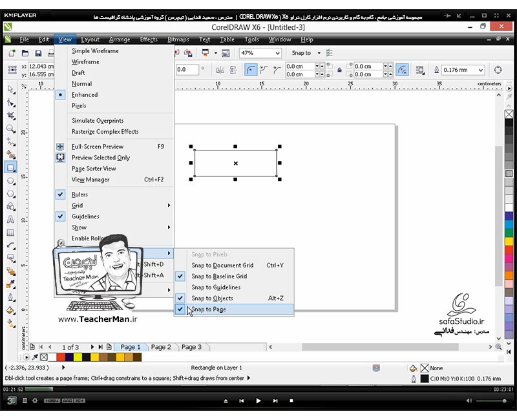The height and width of the screenshot is (420, 517).
Task: Select the Zoom tool in toolbox
Action: (x=11, y=129)
